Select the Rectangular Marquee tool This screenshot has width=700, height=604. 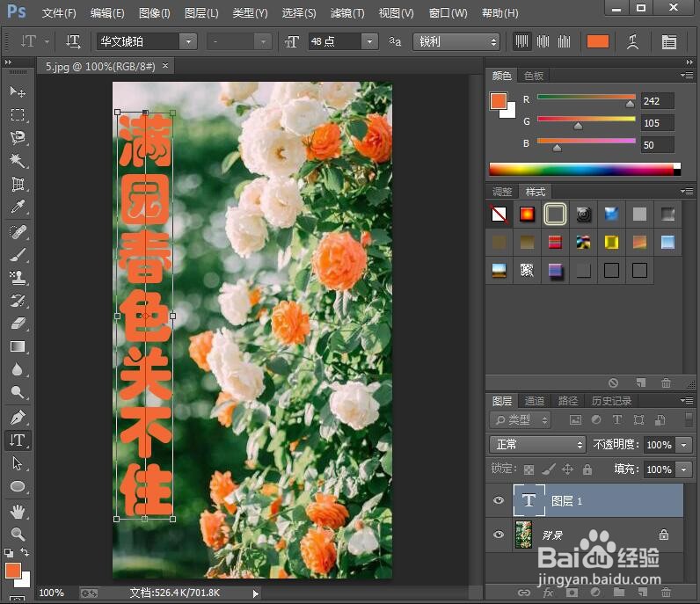click(x=18, y=114)
